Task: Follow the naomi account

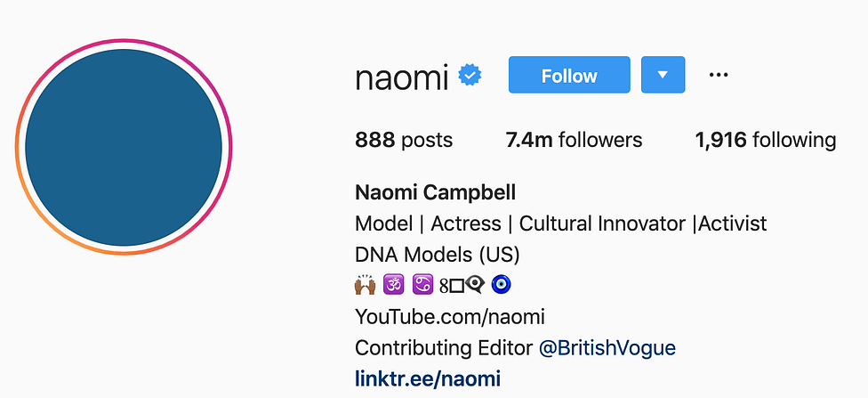Action: (x=569, y=75)
